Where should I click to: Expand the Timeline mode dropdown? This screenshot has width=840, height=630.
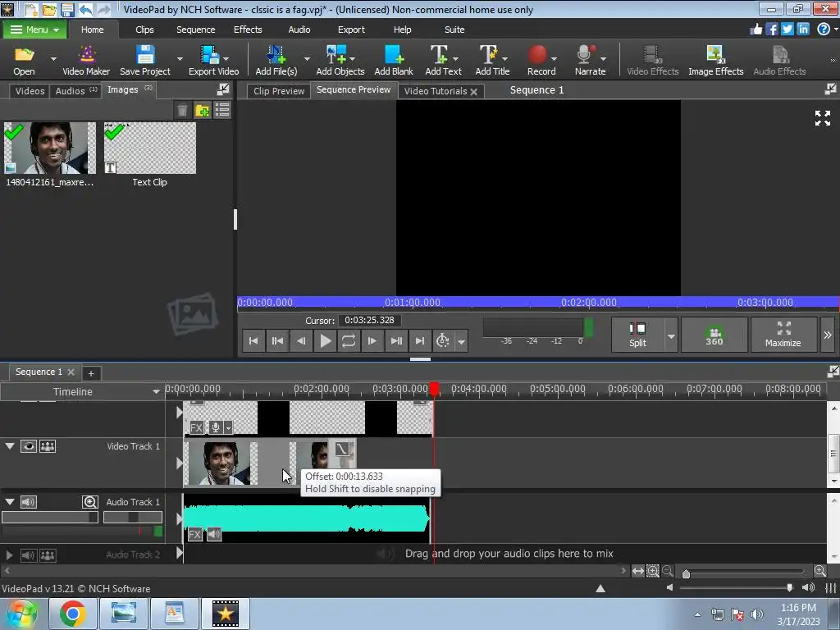(156, 391)
